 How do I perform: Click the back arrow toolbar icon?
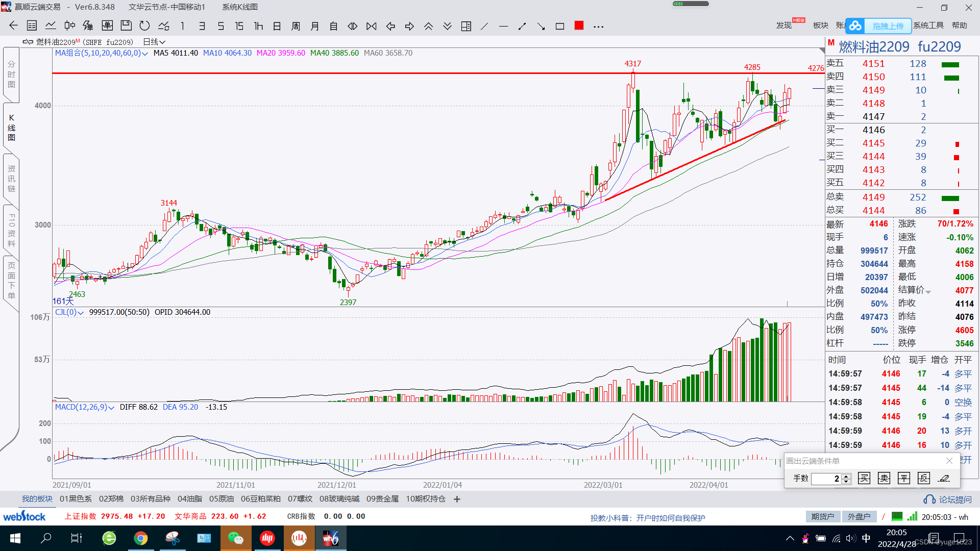click(x=13, y=26)
